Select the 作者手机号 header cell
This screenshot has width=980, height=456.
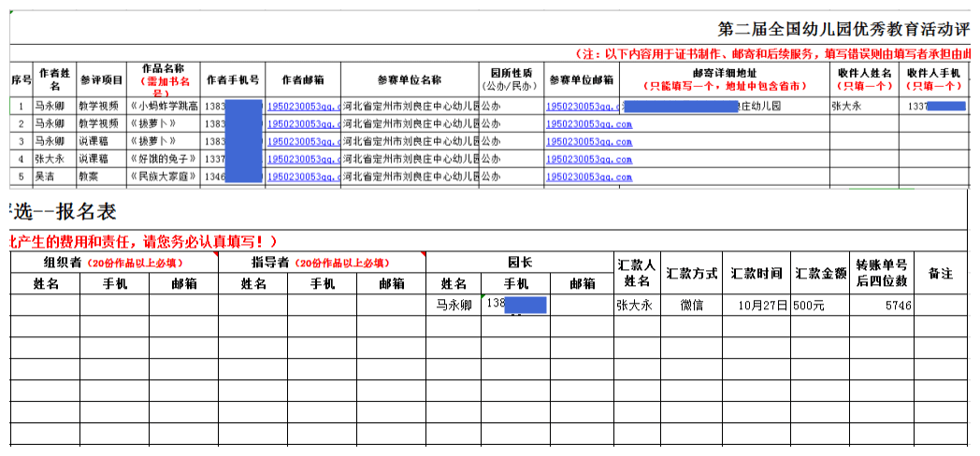tap(233, 79)
